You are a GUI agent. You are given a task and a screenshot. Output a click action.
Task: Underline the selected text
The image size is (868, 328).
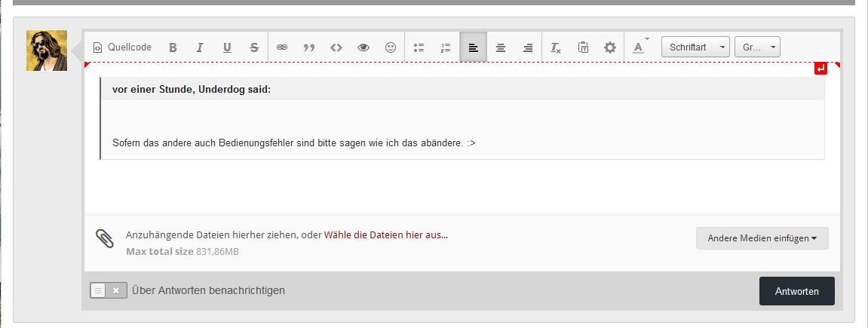click(227, 48)
